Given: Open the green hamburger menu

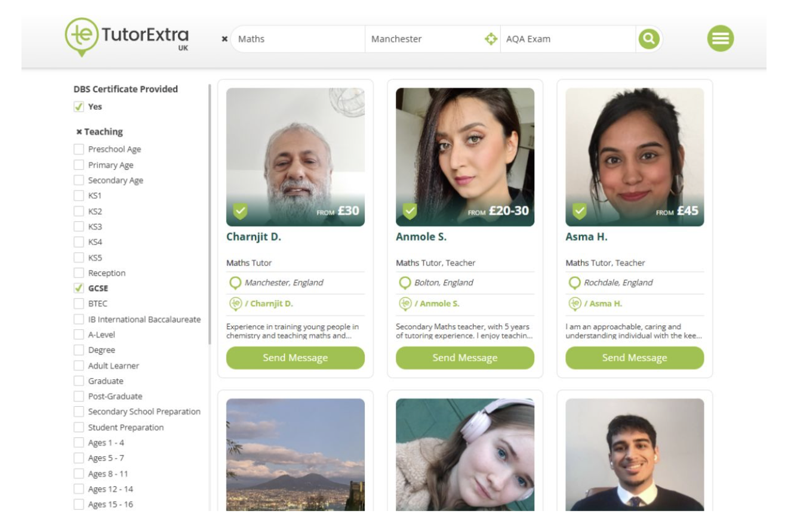Looking at the screenshot, I should (720, 39).
